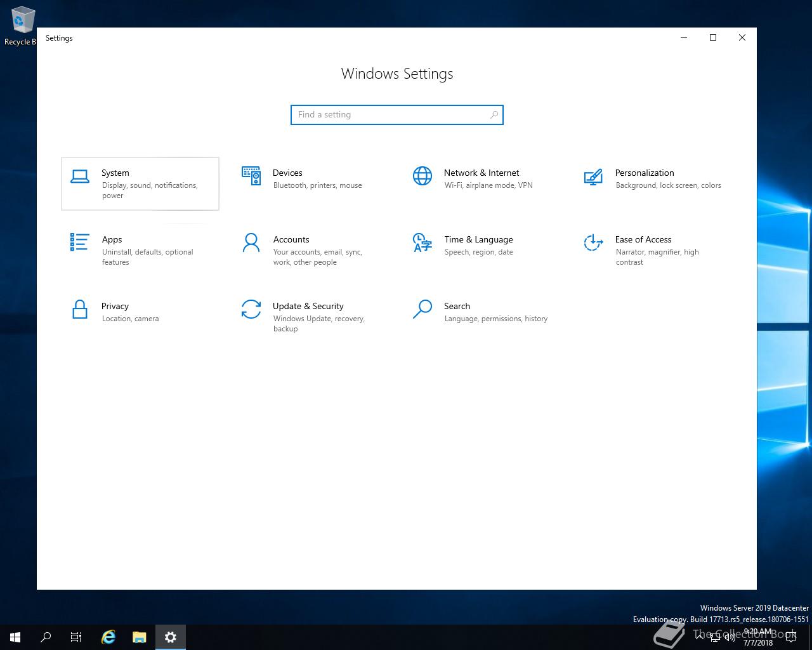Click the Devices keyboard-and-speaker icon
Screen dimensions: 812x650
251,176
